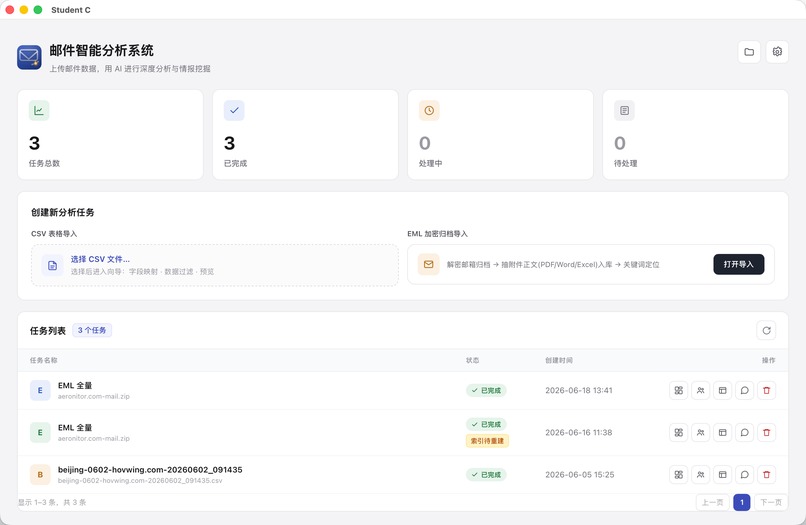
Task: Click the 已完成 stat card label
Action: pos(235,163)
